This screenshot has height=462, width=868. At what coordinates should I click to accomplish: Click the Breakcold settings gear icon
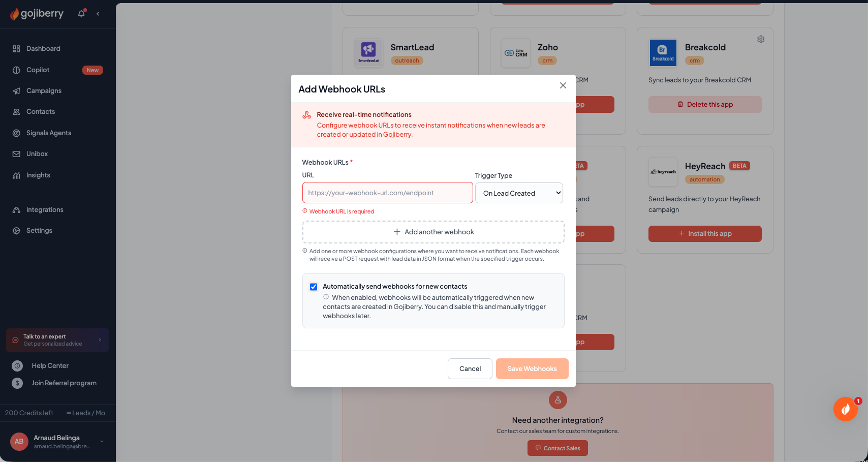pyautogui.click(x=761, y=39)
